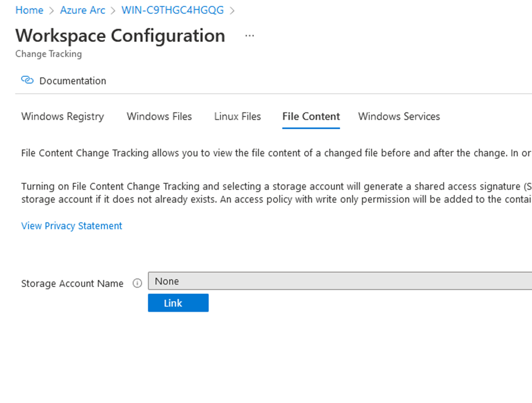Click the paragraph starting 'Turning on File Content'

(x=276, y=193)
